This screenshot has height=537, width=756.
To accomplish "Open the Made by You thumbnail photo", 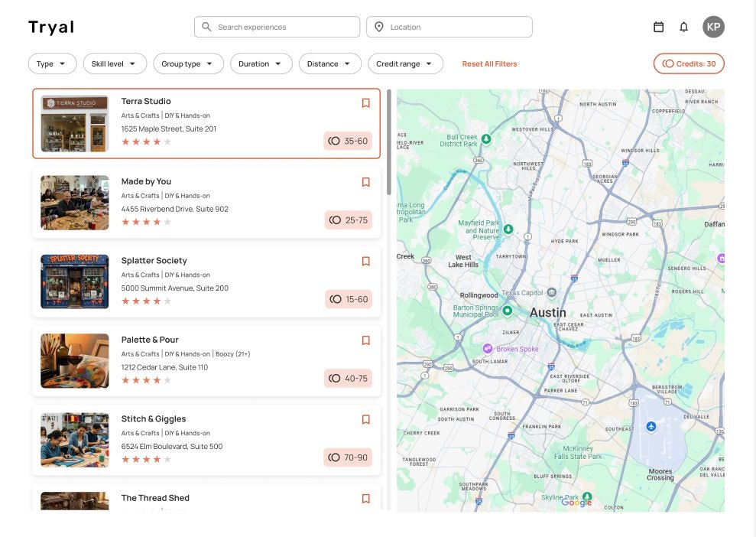I will pos(75,203).
